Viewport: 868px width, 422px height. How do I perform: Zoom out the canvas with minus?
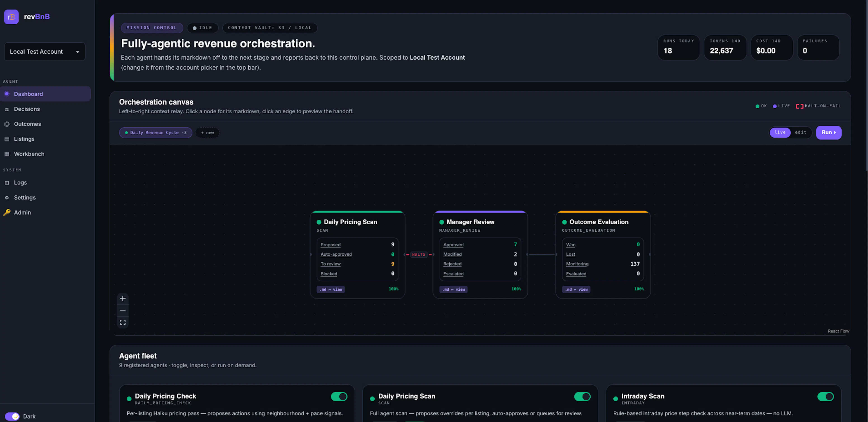[x=123, y=310]
